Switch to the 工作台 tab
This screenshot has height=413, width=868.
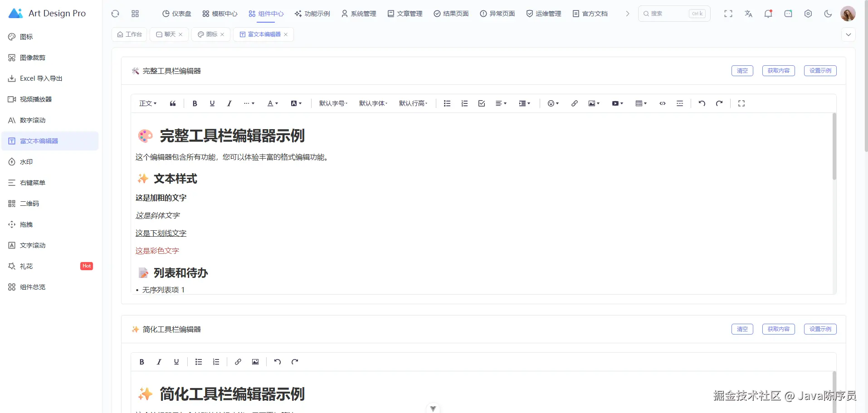(129, 34)
